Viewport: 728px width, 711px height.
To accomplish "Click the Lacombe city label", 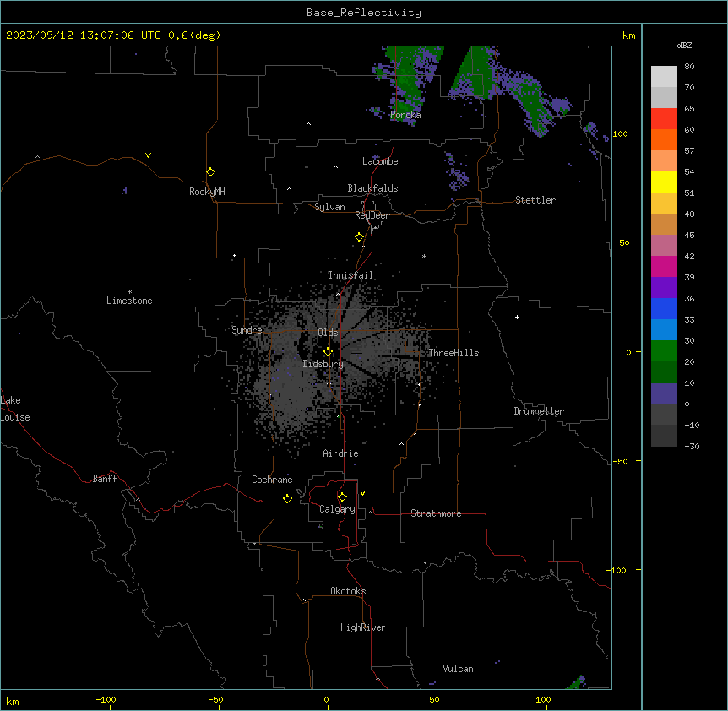I will 380,161.
